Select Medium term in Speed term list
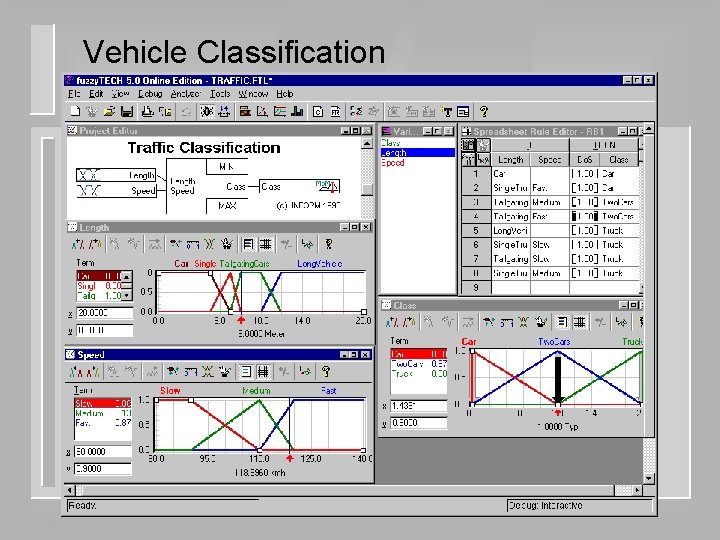 tap(103, 413)
